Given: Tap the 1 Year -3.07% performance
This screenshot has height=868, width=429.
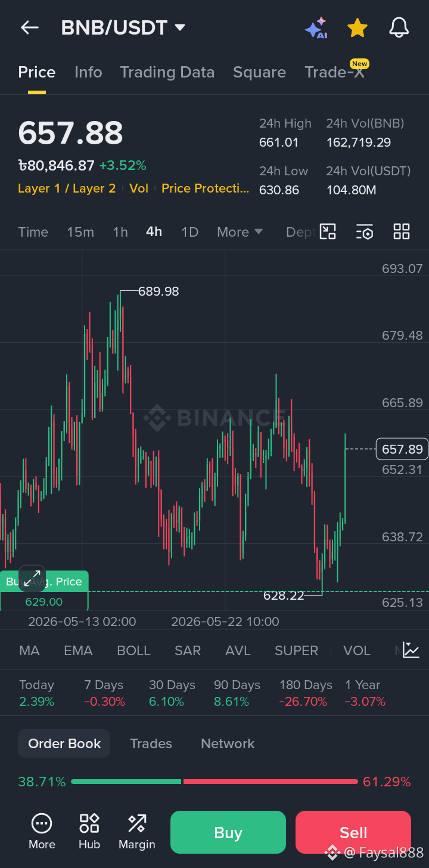Looking at the screenshot, I should [x=365, y=693].
